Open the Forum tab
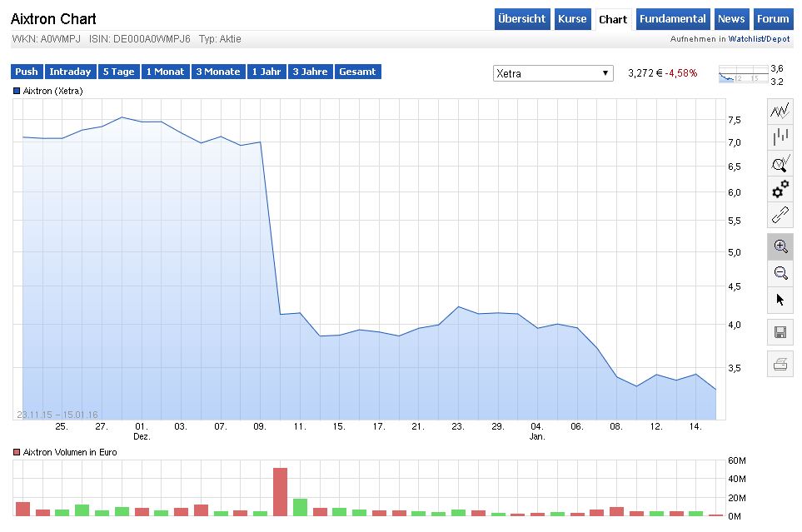The width and height of the screenshot is (802, 532). point(773,19)
